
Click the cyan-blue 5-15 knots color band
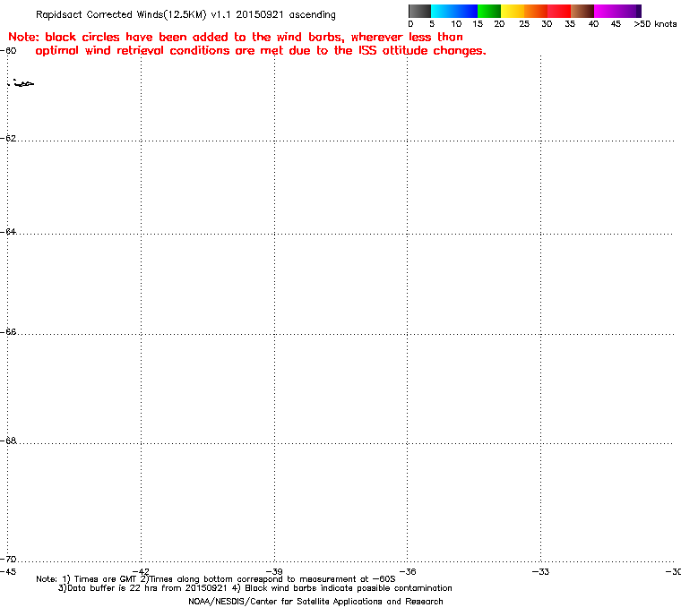click(x=454, y=11)
